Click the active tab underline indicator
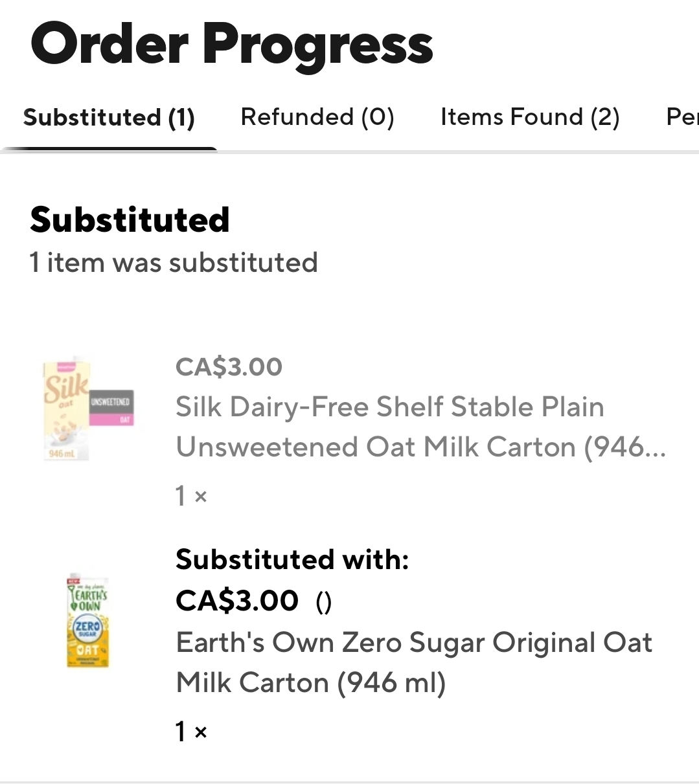Screen dimensions: 699x784 coord(109,150)
